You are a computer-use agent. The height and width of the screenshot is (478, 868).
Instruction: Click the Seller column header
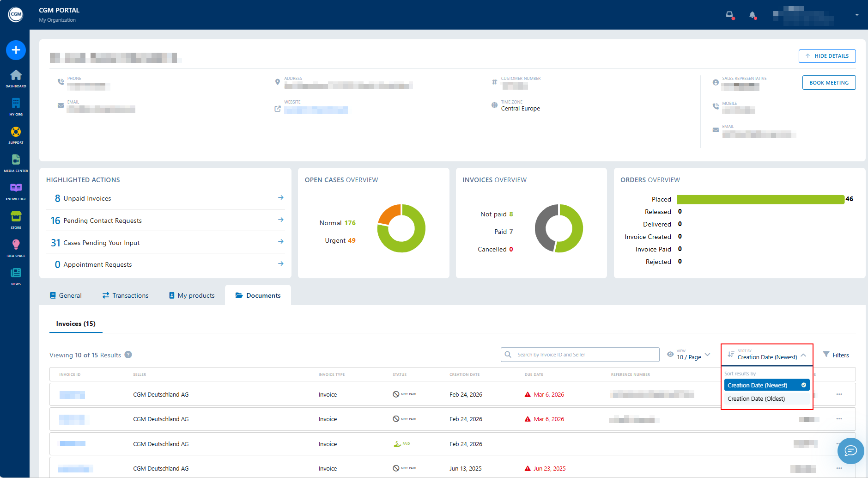pyautogui.click(x=140, y=374)
